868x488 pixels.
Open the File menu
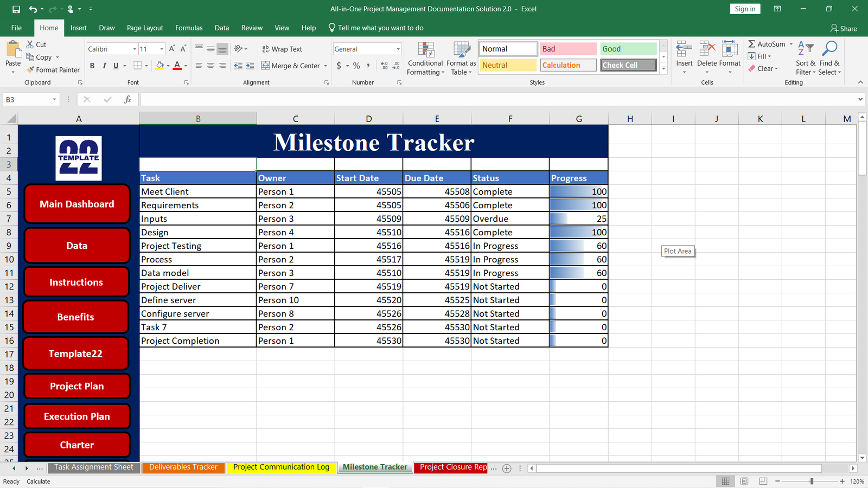tap(17, 28)
